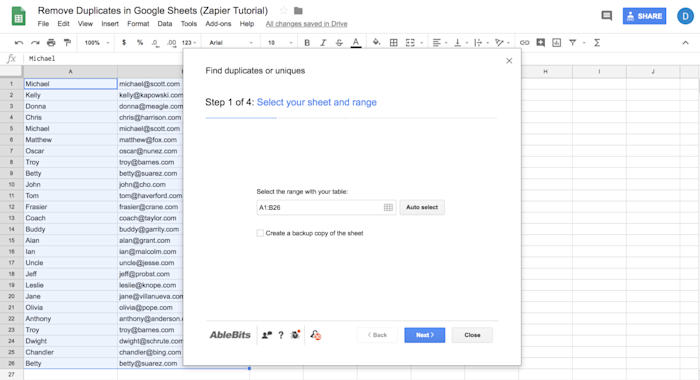
Task: Select the Paint format roller icon
Action: pos(67,43)
